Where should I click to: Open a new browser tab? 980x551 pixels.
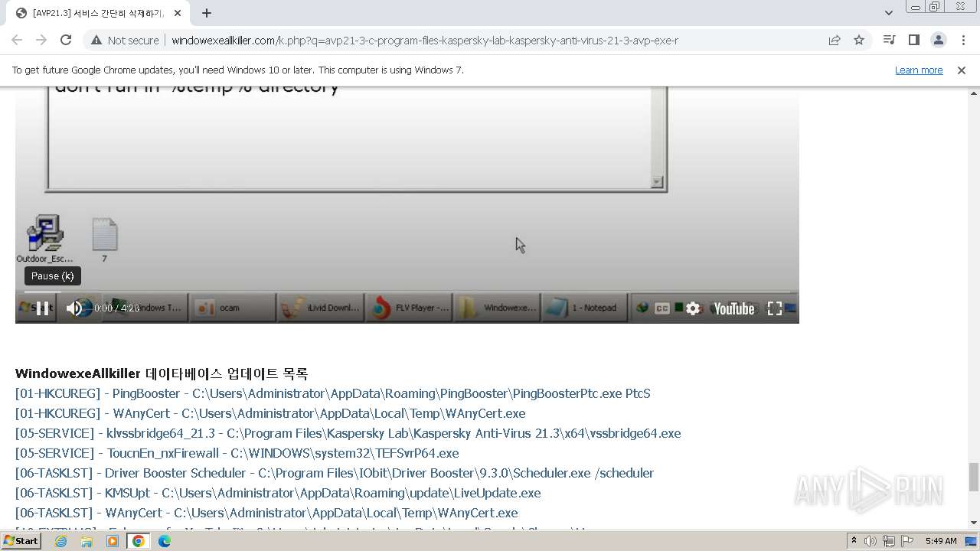click(x=207, y=13)
